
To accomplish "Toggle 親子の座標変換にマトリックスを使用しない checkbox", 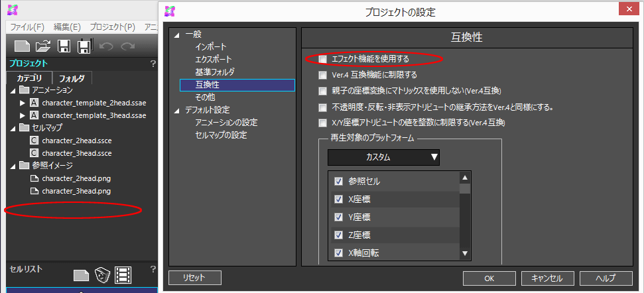I will [x=323, y=91].
